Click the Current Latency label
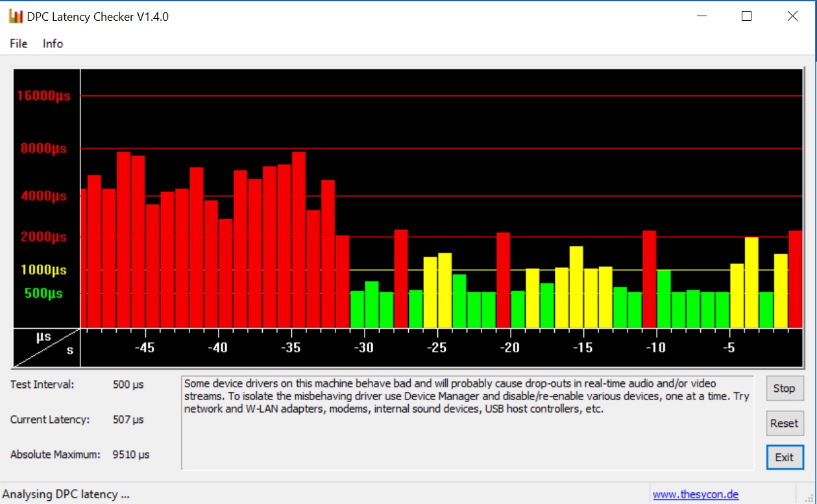The image size is (817, 504). pyautogui.click(x=49, y=420)
